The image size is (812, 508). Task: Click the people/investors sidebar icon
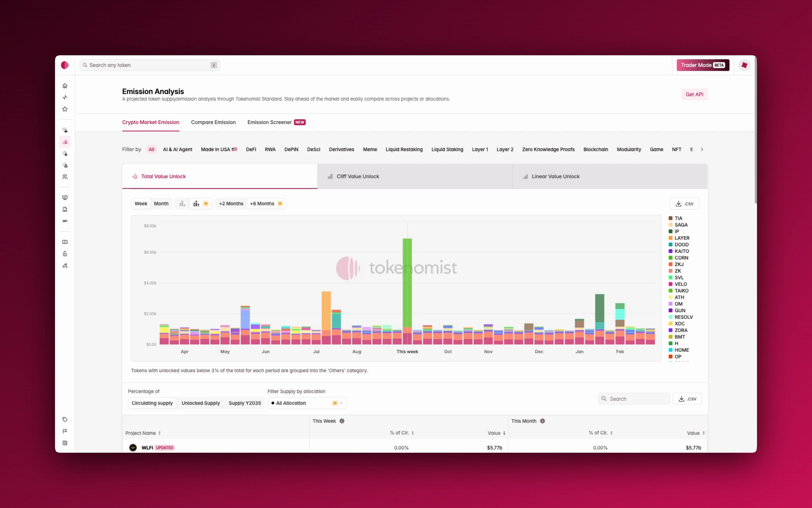(x=65, y=177)
